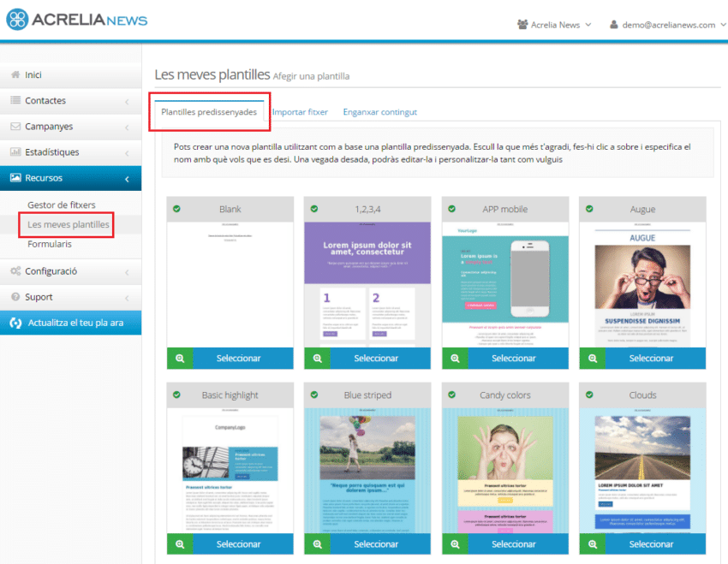Switch to Plantilles predissenyades tab
The image size is (728, 564).
tap(209, 112)
